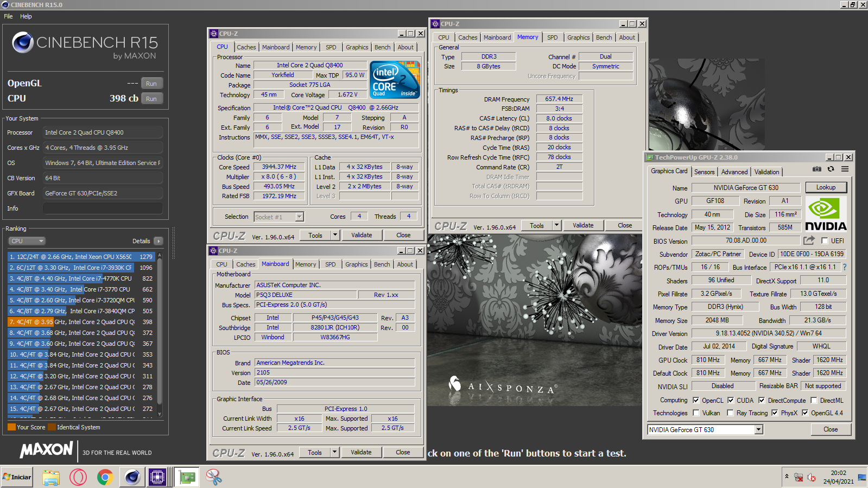
Task: Open Cinebench File menu
Action: pos(8,16)
